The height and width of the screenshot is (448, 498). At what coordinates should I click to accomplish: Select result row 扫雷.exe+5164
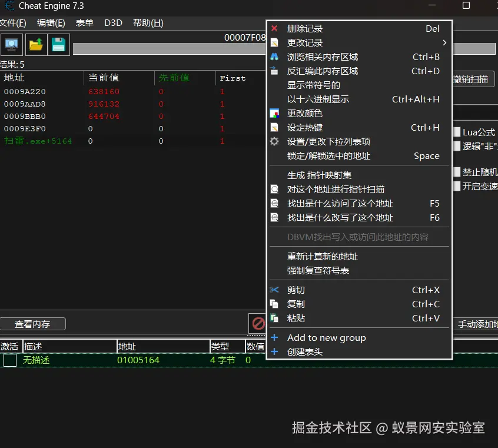[x=38, y=141]
